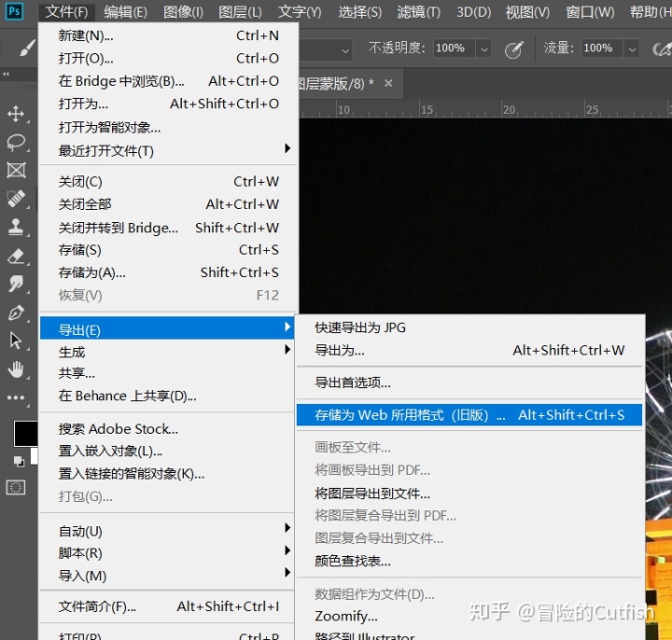Select the Hand tool
This screenshot has height=640, width=672.
[x=16, y=369]
